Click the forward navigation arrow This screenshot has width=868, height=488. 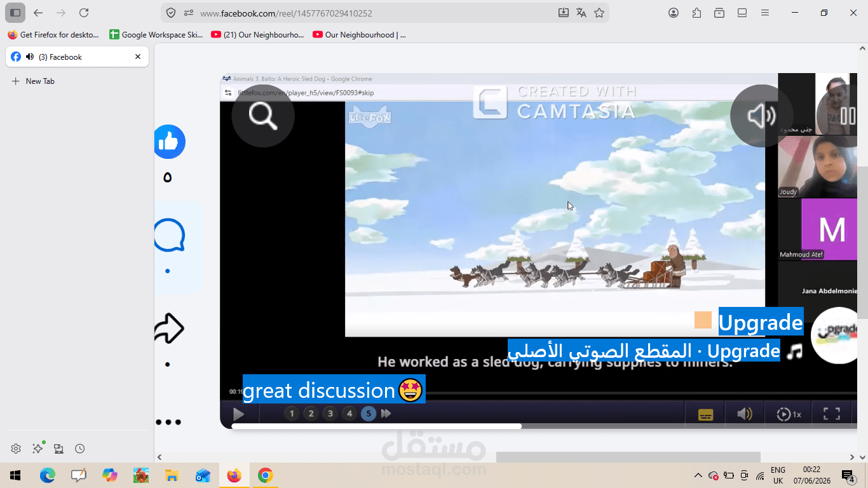pyautogui.click(x=61, y=13)
